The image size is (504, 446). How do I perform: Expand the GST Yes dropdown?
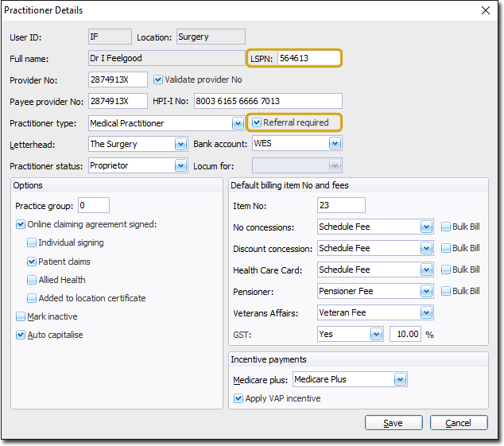click(376, 334)
